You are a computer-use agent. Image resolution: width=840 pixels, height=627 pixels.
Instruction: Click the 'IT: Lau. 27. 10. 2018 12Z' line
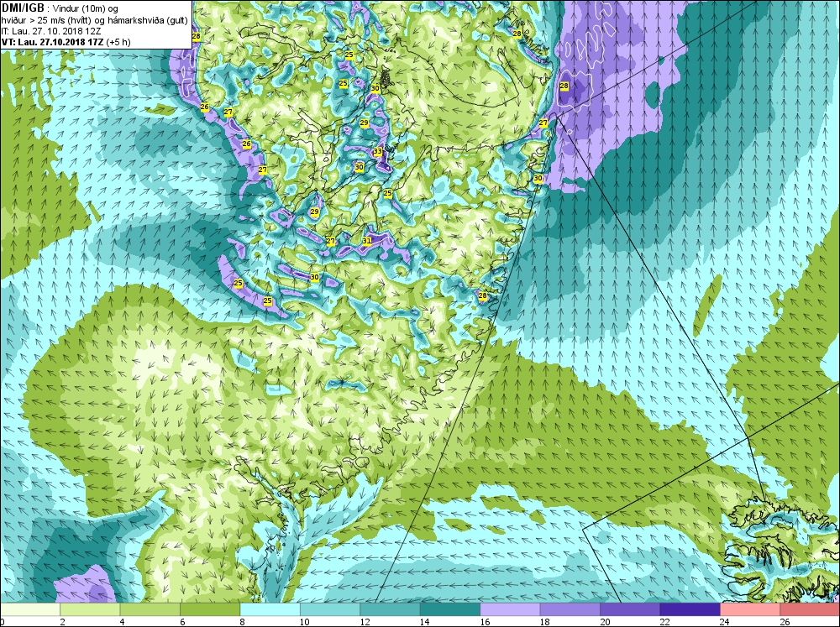(x=51, y=31)
